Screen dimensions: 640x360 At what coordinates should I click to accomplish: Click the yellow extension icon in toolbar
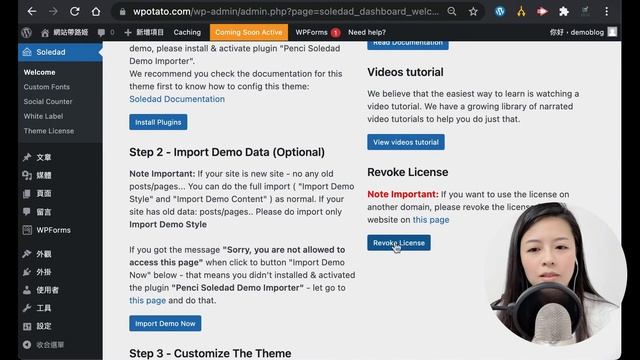pyautogui.click(x=521, y=11)
